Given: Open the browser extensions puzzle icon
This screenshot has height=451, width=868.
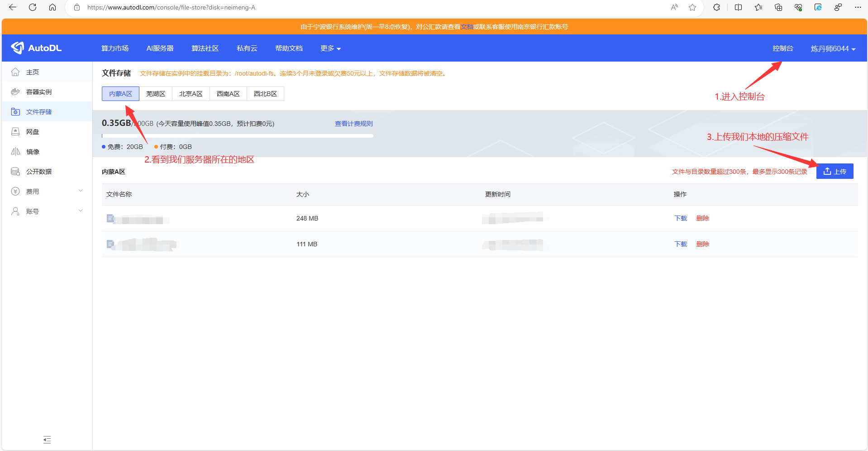Looking at the screenshot, I should point(716,7).
